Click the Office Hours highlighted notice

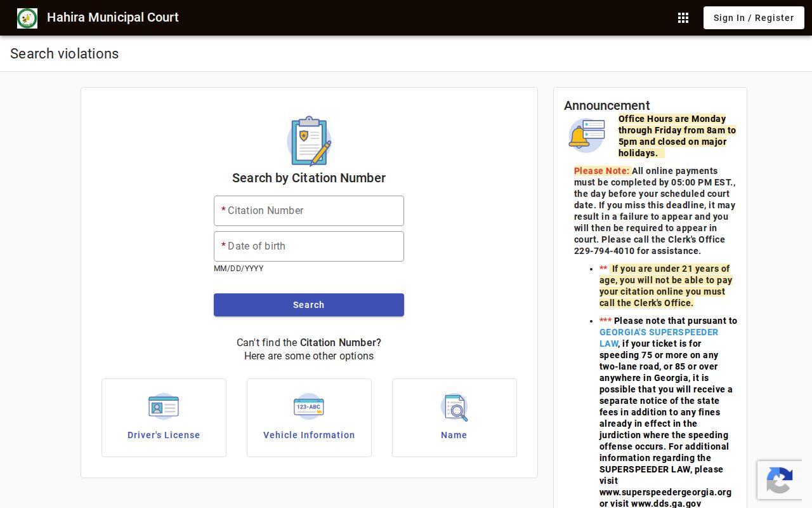(677, 136)
